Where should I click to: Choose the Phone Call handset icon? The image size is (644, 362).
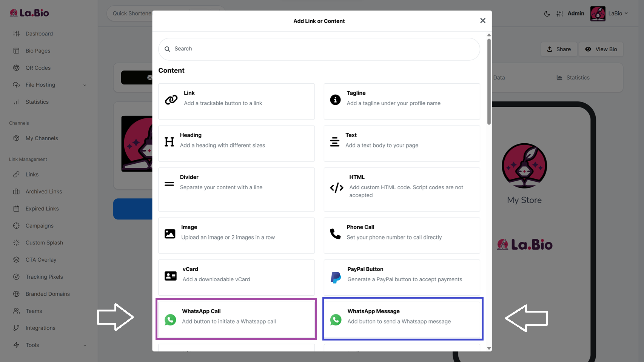[x=335, y=234]
